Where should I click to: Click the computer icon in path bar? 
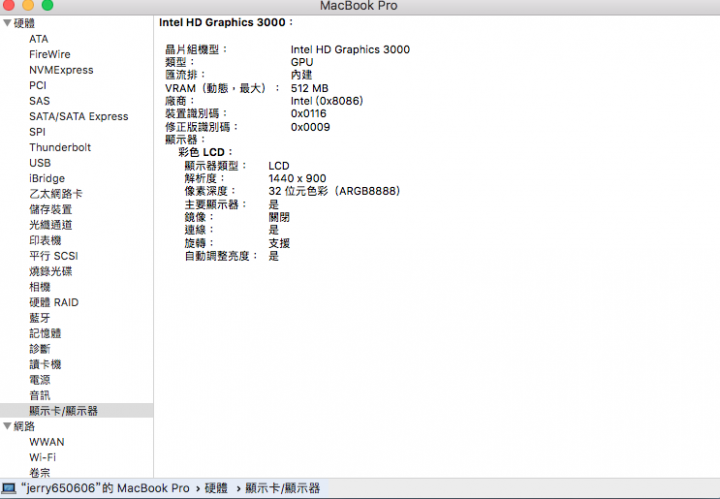click(9, 488)
